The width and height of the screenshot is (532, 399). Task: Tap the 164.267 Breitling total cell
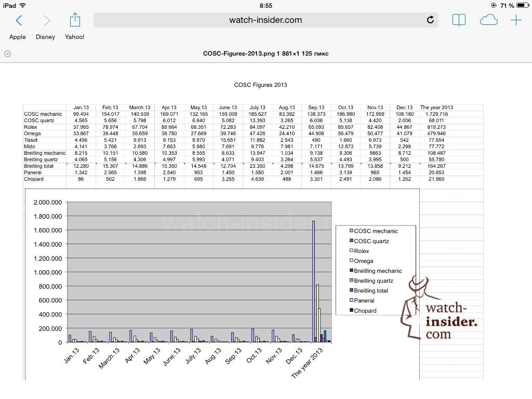click(436, 166)
